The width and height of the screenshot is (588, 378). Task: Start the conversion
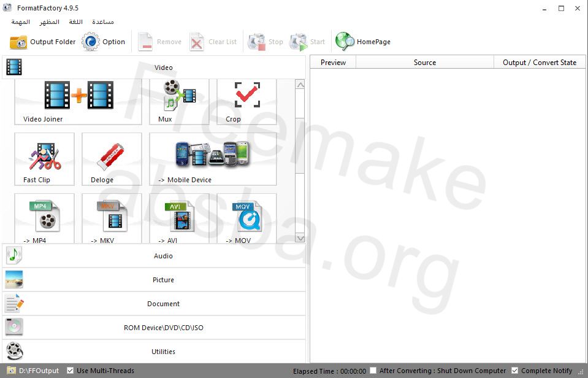click(x=307, y=42)
